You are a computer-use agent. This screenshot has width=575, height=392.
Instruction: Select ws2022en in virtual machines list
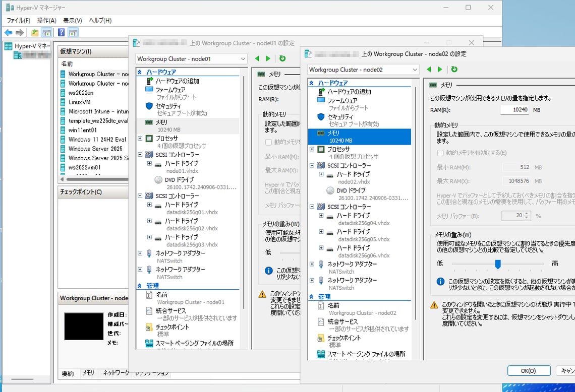[x=81, y=93]
